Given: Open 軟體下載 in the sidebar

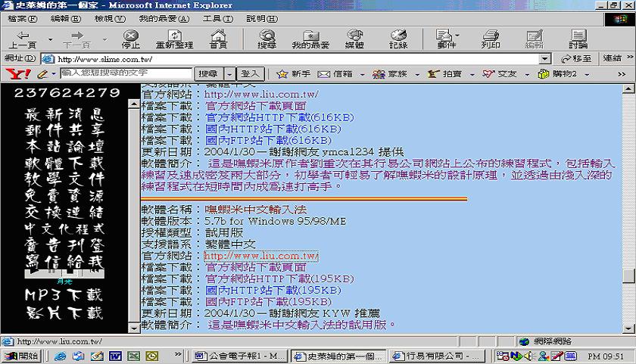Looking at the screenshot, I should (x=64, y=163).
